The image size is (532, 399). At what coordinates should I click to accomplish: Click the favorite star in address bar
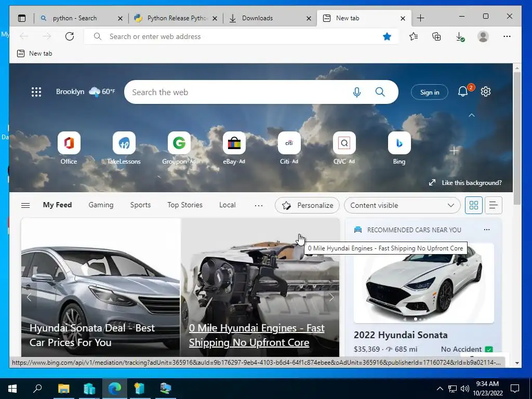(x=387, y=36)
